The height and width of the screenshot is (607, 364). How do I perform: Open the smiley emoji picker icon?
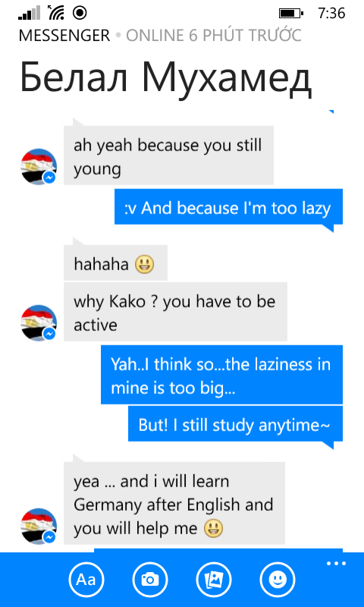[x=278, y=580]
